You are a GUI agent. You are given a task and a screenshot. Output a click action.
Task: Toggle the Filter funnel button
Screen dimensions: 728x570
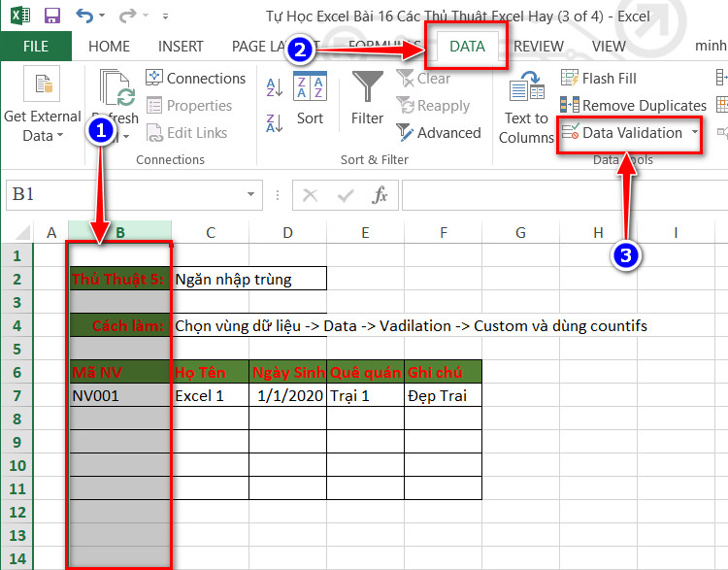click(367, 99)
